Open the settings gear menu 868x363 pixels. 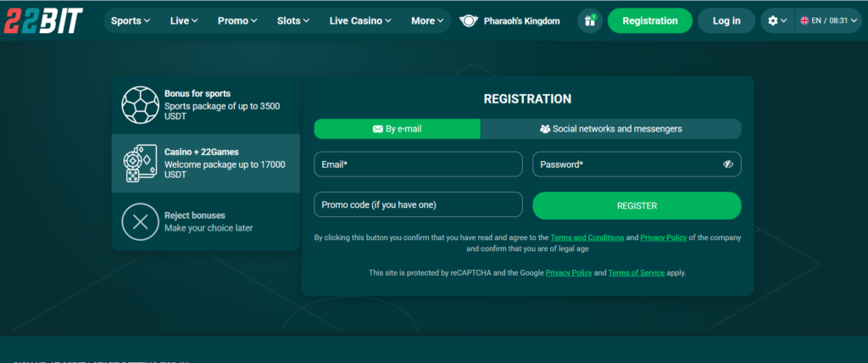777,21
